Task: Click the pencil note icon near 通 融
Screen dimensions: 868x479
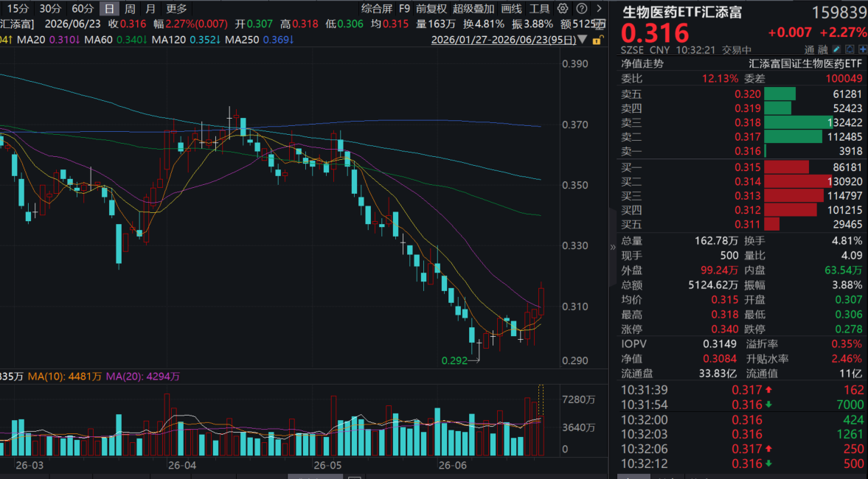Action: 836,49
